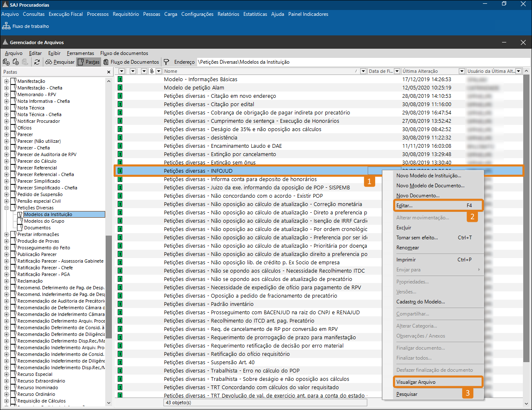Click the Fluxo de trabalho workflow icon
This screenshot has width=532, height=410.
[x=6, y=26]
